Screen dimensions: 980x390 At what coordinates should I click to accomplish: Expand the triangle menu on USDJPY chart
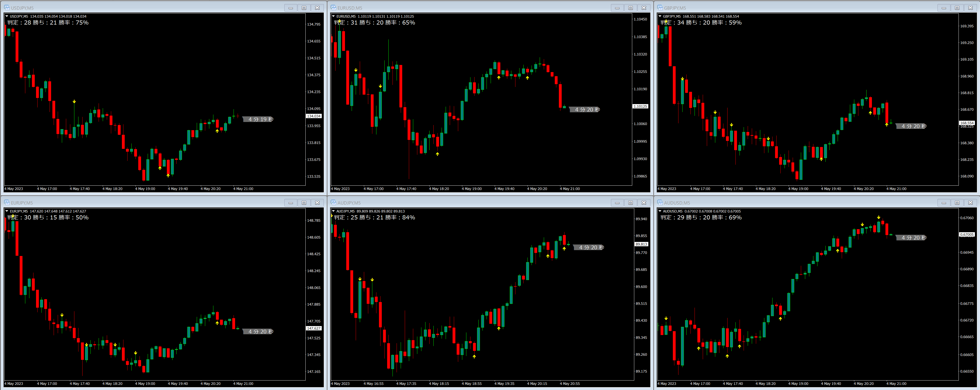[7, 16]
